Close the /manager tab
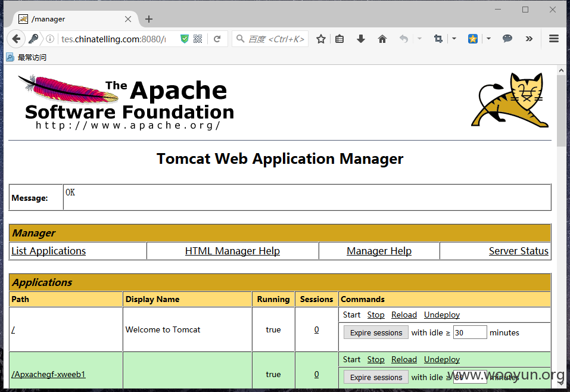 (x=128, y=19)
